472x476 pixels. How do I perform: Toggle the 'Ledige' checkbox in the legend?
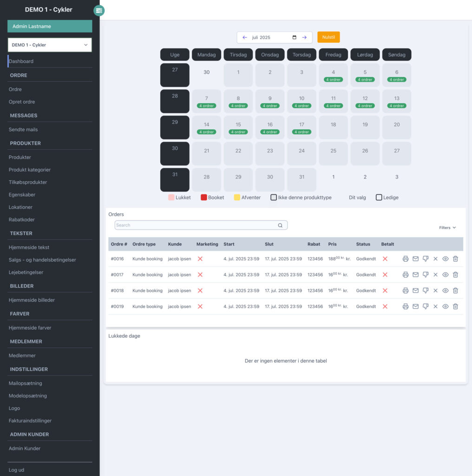379,197
